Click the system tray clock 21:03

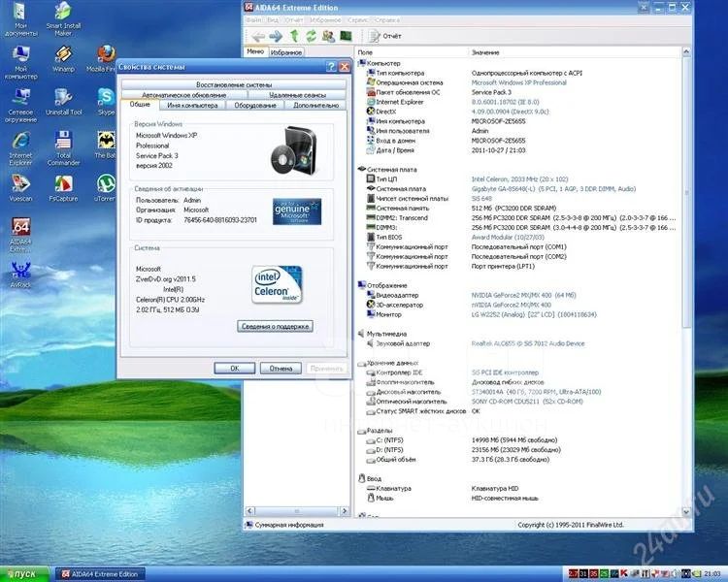712,574
